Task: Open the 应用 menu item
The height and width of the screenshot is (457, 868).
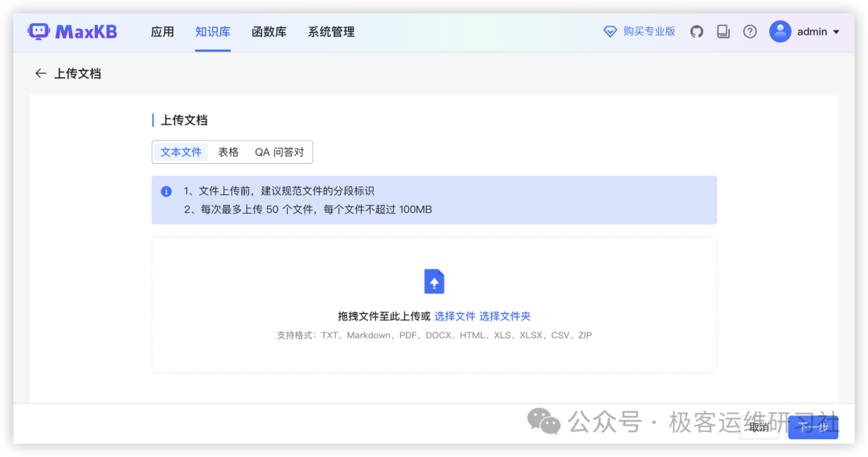Action: click(x=162, y=32)
